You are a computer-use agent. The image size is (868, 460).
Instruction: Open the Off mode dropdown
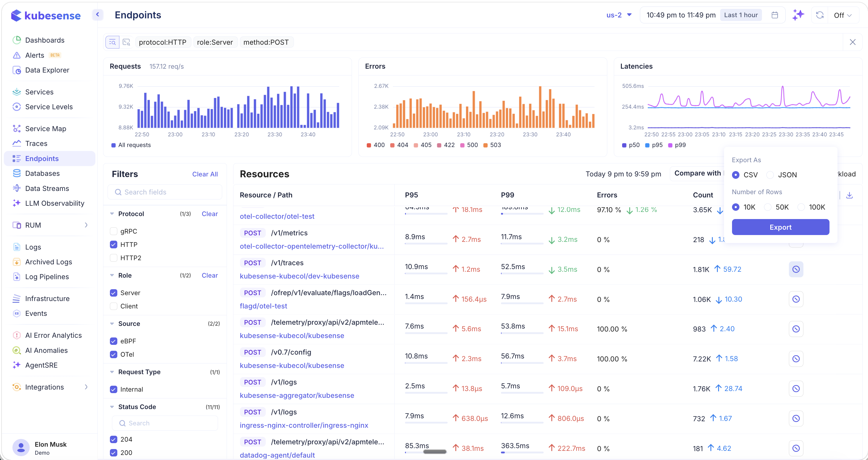tap(843, 15)
